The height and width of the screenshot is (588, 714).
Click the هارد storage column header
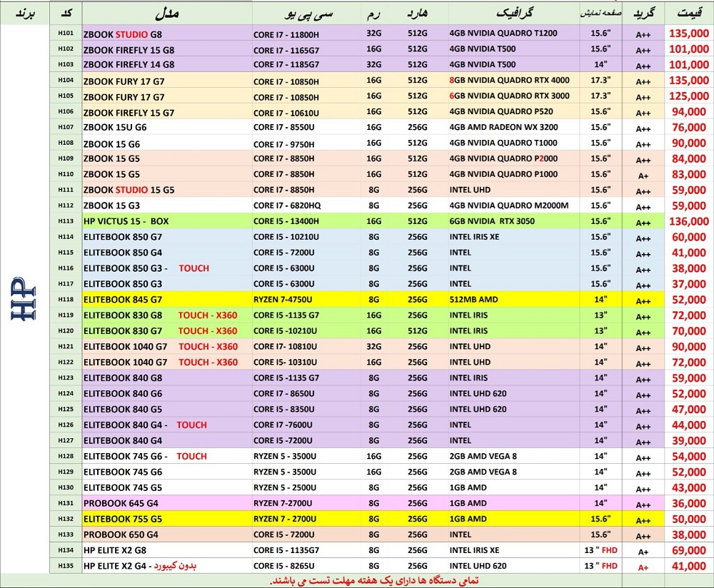pyautogui.click(x=417, y=13)
